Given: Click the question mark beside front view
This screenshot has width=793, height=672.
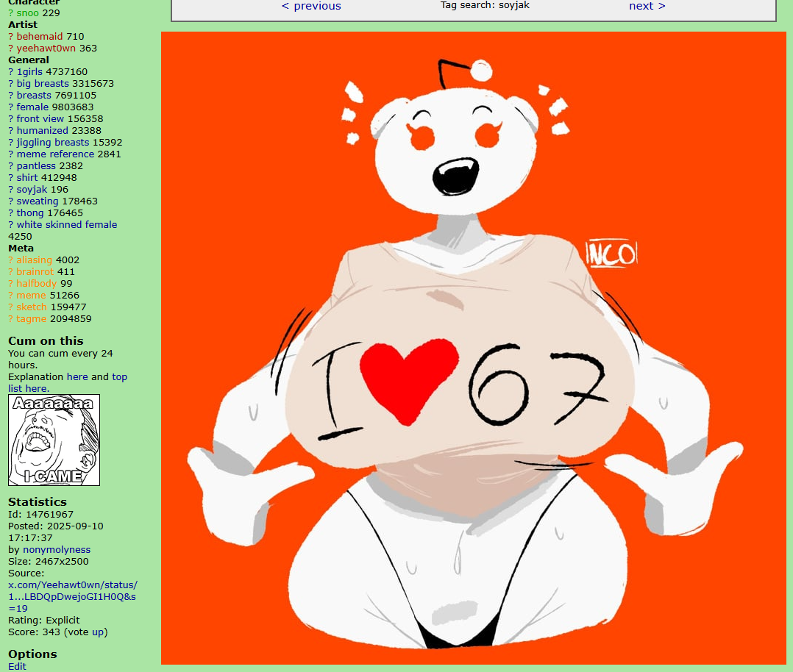Looking at the screenshot, I should (11, 119).
